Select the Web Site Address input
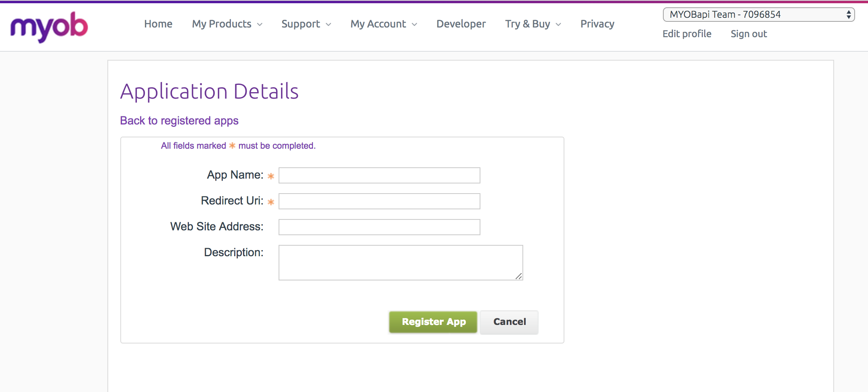 (379, 227)
